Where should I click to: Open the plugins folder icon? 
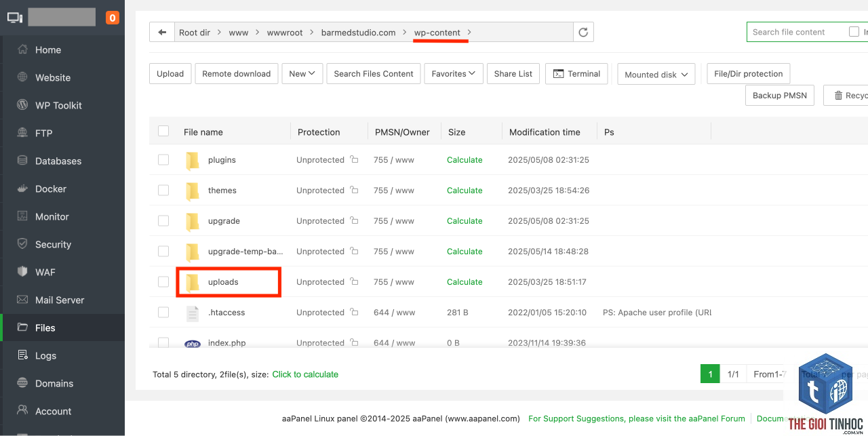click(193, 160)
